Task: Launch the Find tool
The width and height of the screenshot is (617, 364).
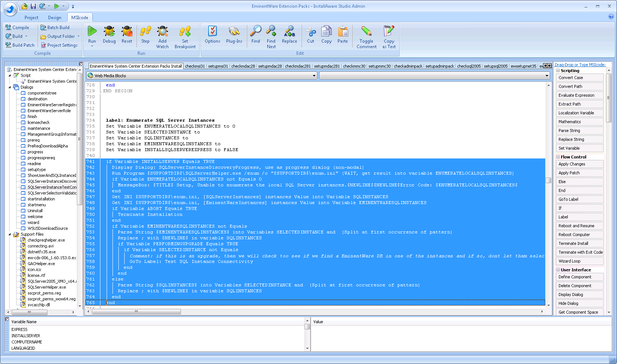Action: pos(256,35)
